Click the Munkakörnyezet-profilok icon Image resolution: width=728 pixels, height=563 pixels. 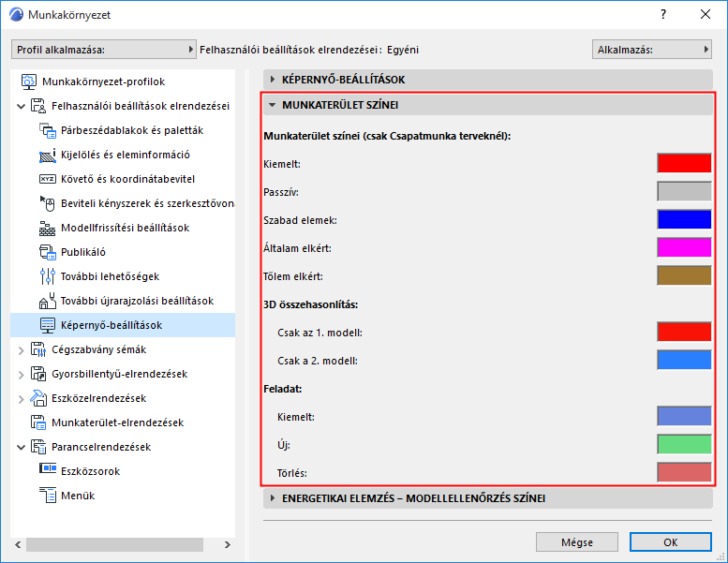29,81
